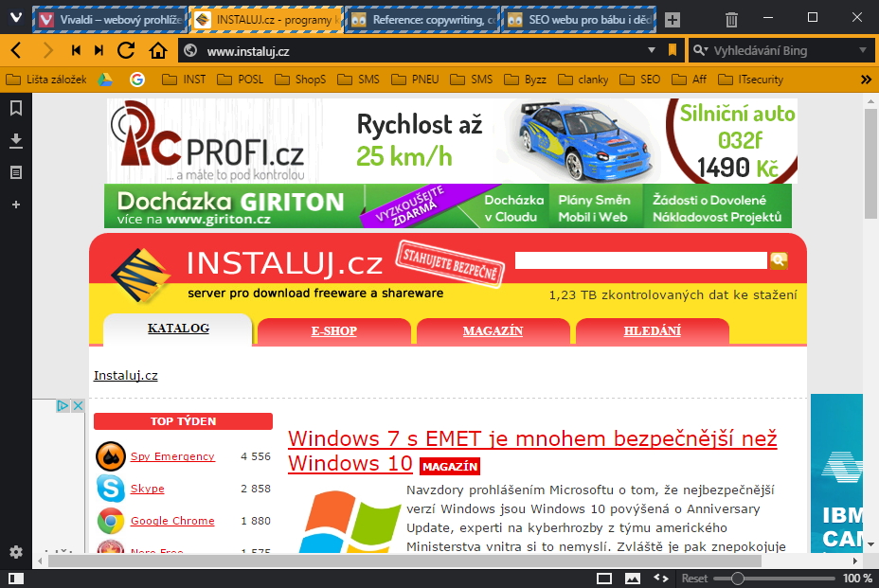
Task: Click the horizontal page scrollbar
Action: (404, 561)
